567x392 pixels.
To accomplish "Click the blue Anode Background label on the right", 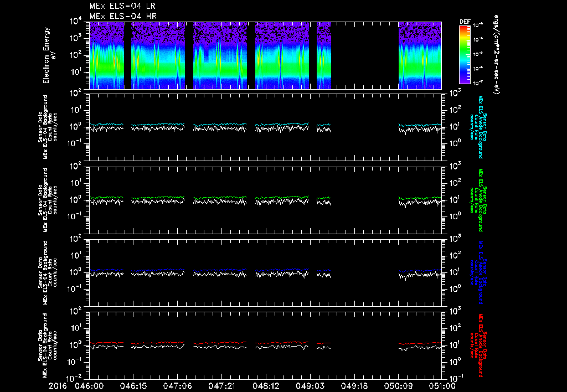I will (x=478, y=272).
